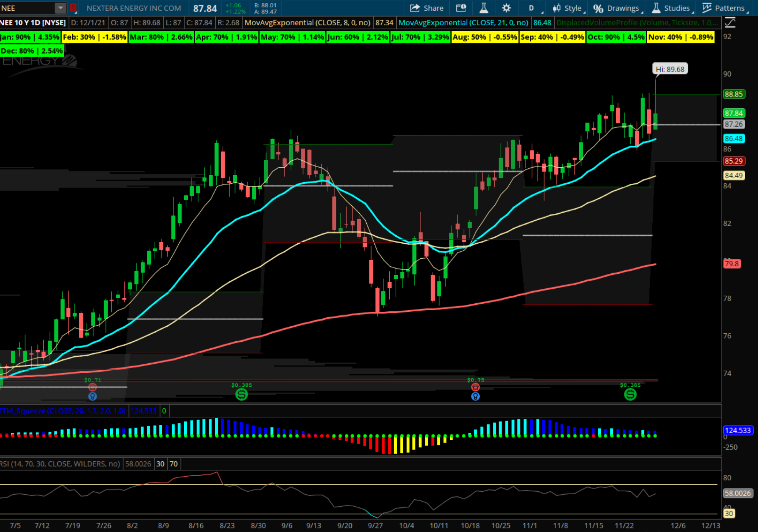Click the MovAvgExponential (CLOSE, 21, 0, no) label
The height and width of the screenshot is (532, 758).
click(x=463, y=23)
